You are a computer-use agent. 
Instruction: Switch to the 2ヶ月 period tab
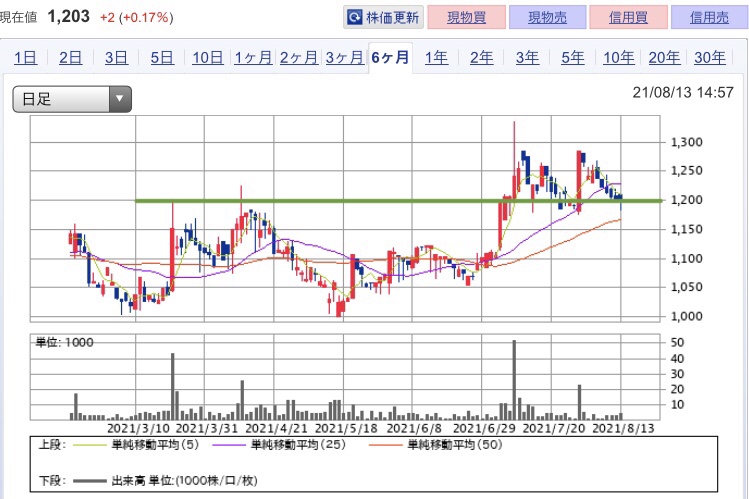coord(299,58)
